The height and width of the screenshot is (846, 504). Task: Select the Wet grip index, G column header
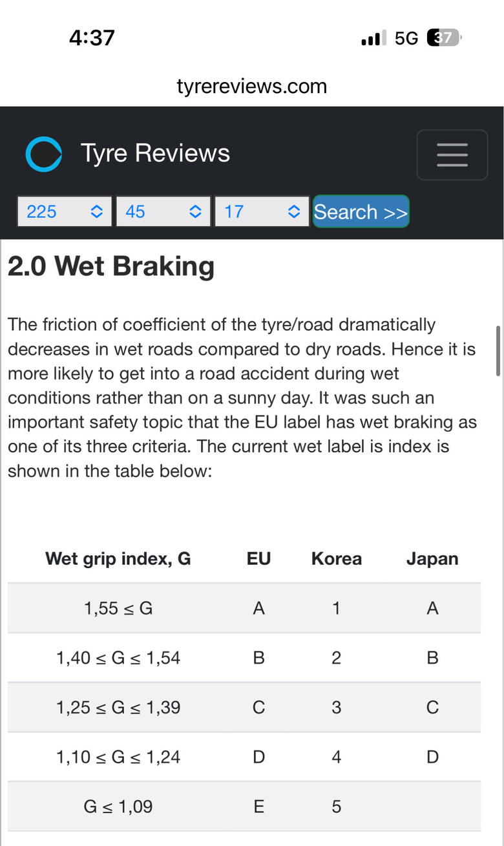[x=118, y=558]
